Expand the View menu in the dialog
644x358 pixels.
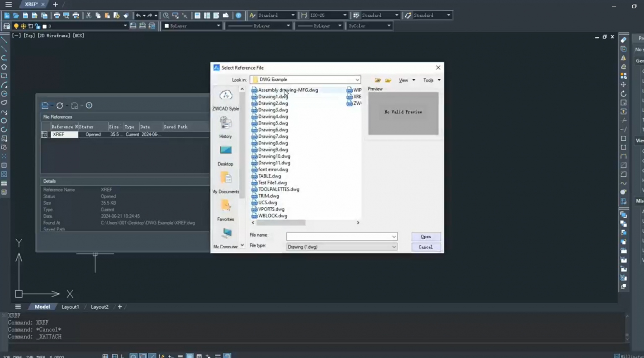pos(406,80)
